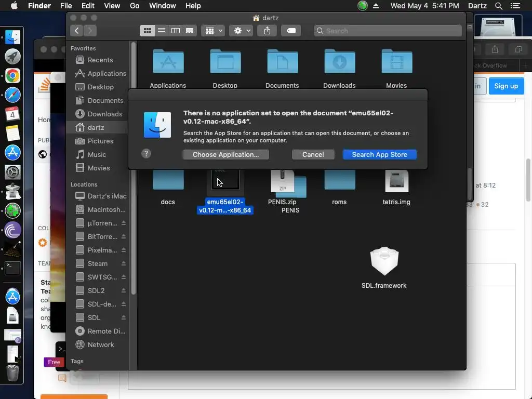Switch to gallery view
This screenshot has width=532, height=399.
[190, 31]
